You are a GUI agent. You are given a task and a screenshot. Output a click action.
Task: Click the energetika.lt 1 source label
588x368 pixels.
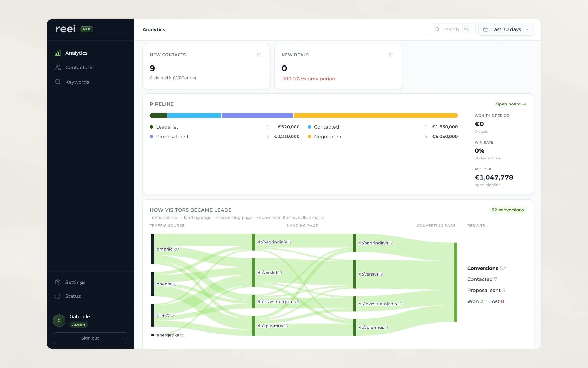[x=171, y=335]
